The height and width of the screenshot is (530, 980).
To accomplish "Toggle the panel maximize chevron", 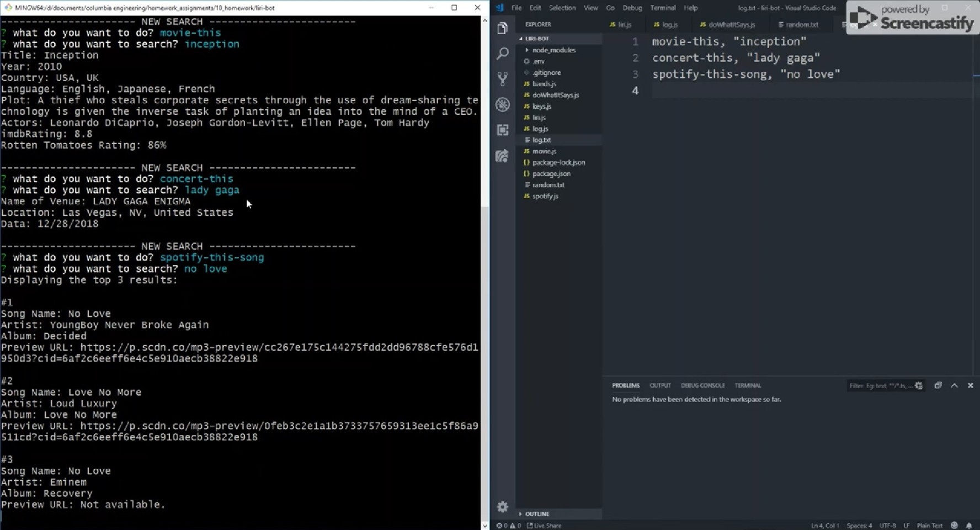I will tap(954, 385).
